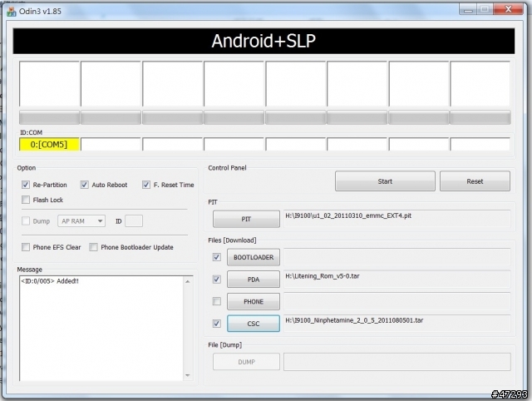The height and width of the screenshot is (401, 532).
Task: Click the Reset button
Action: (475, 181)
